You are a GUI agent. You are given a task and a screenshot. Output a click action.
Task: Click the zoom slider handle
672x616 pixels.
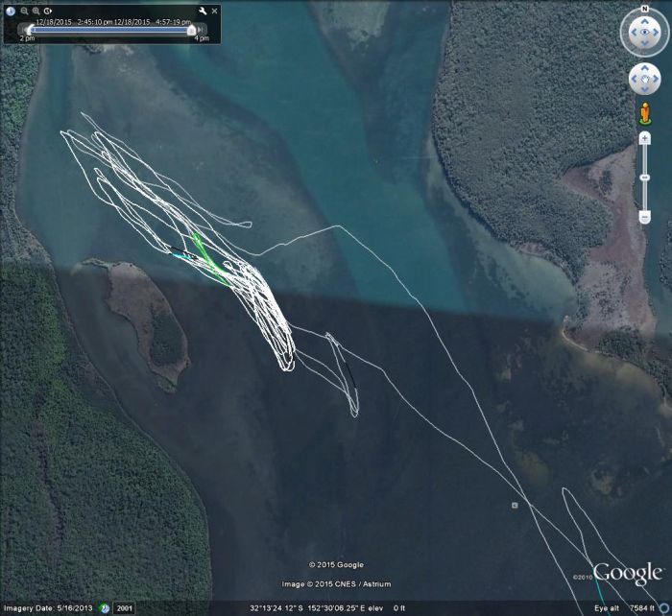tap(644, 178)
